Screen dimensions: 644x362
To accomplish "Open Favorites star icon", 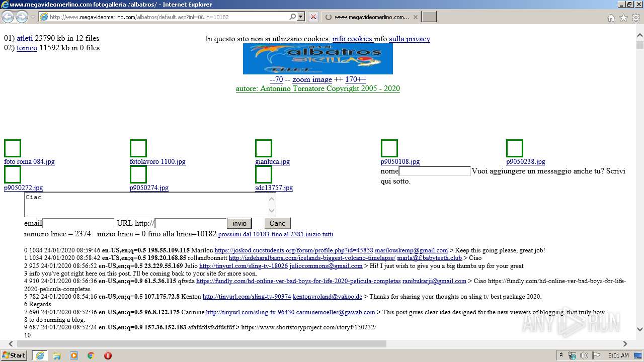I will (x=623, y=18).
